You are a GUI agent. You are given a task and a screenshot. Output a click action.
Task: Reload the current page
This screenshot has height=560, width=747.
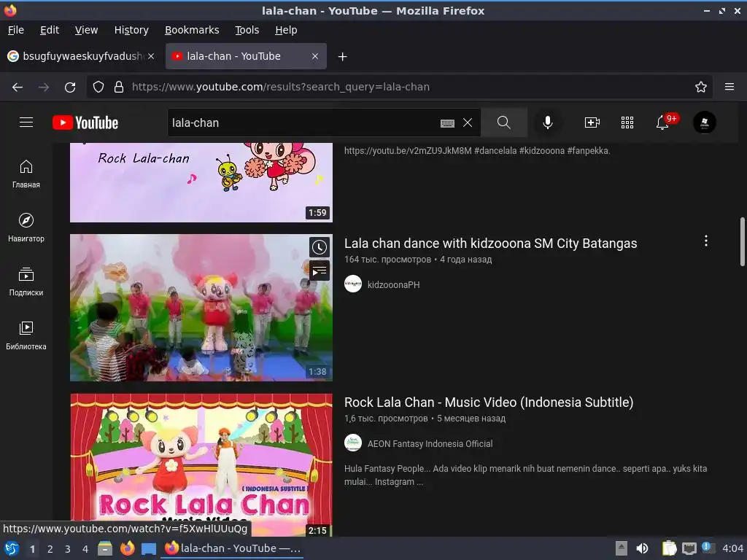(x=70, y=87)
